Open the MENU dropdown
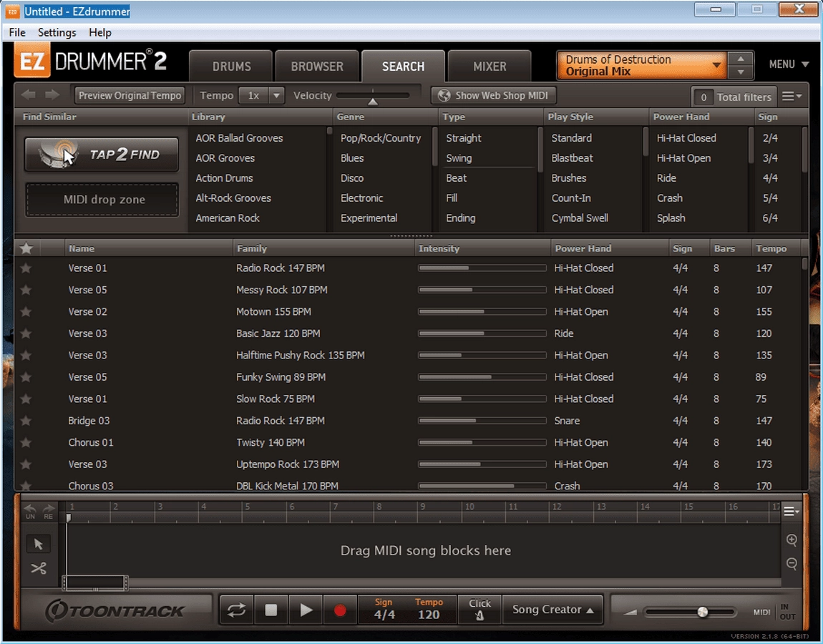The width and height of the screenshot is (823, 644). tap(789, 64)
